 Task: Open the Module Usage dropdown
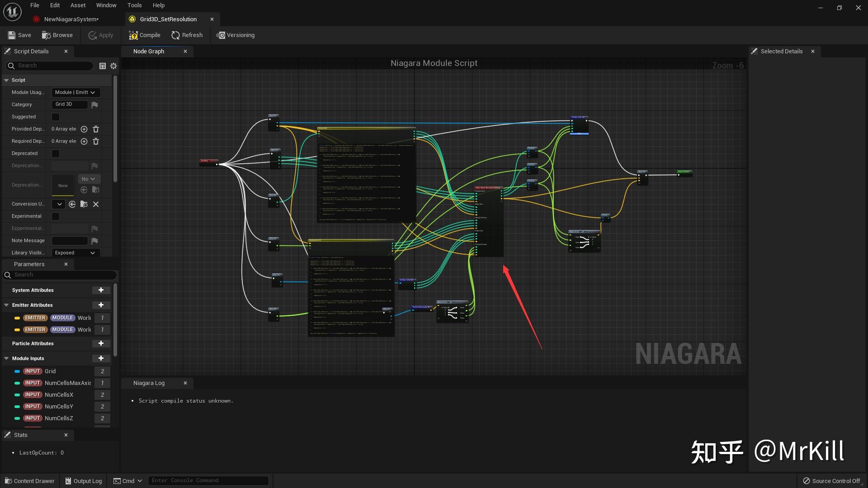(75, 93)
